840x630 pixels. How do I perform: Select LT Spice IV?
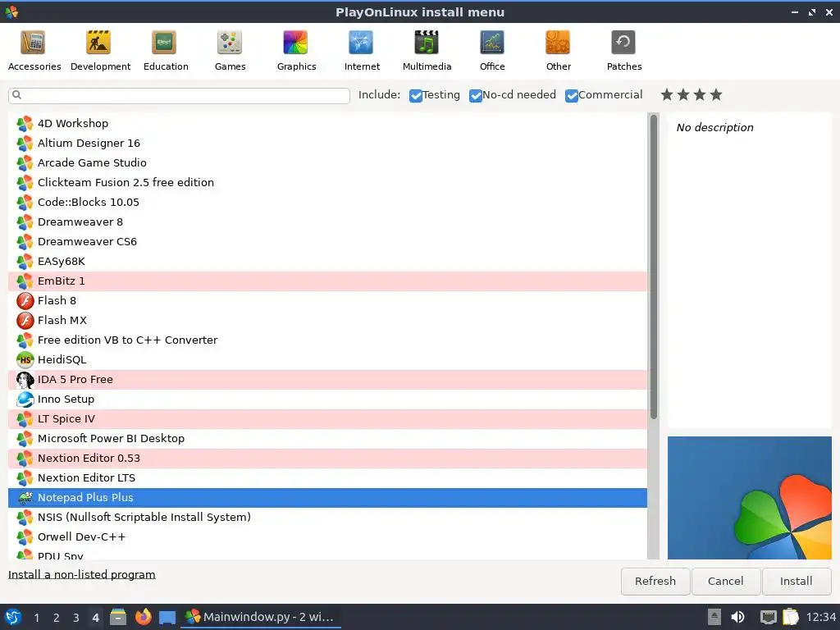click(327, 418)
